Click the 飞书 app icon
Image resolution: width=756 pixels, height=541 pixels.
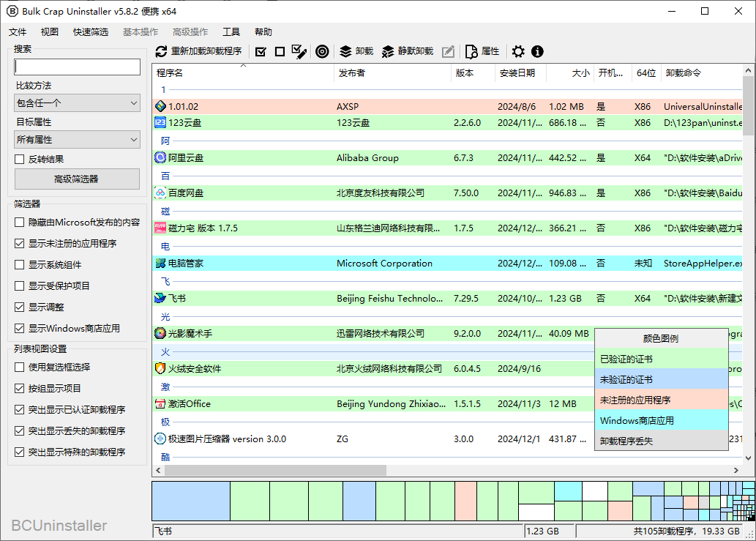click(160, 299)
